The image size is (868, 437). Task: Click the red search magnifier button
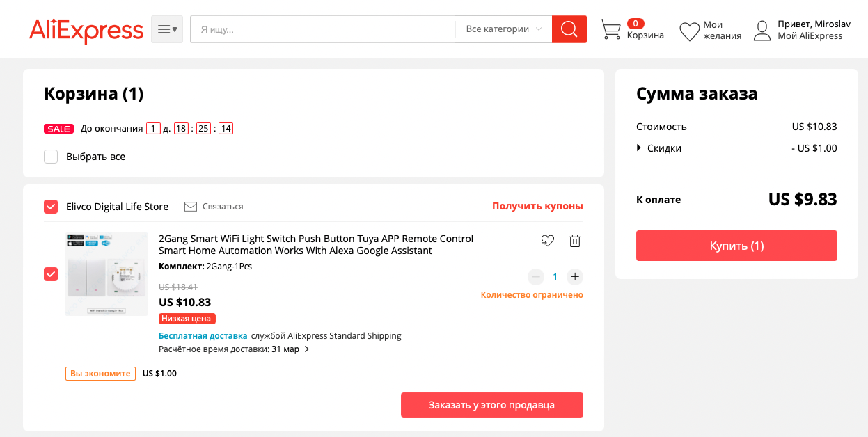[569, 29]
